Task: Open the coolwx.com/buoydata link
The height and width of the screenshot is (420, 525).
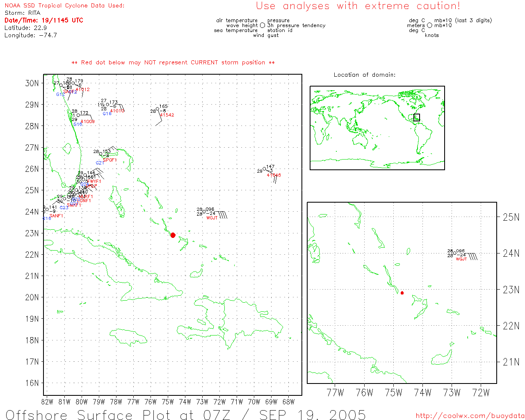Action: (470, 416)
